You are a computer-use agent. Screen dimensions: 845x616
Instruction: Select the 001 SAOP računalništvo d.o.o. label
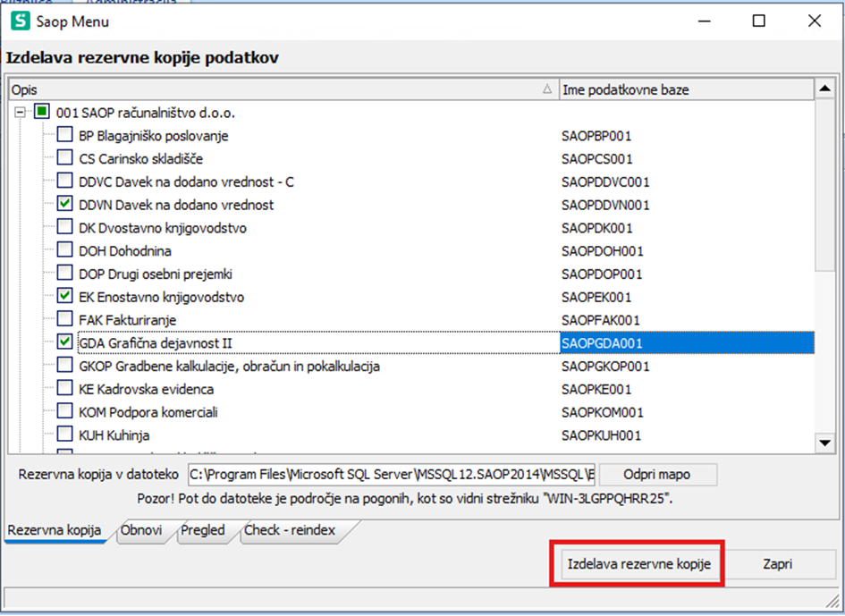pos(146,114)
